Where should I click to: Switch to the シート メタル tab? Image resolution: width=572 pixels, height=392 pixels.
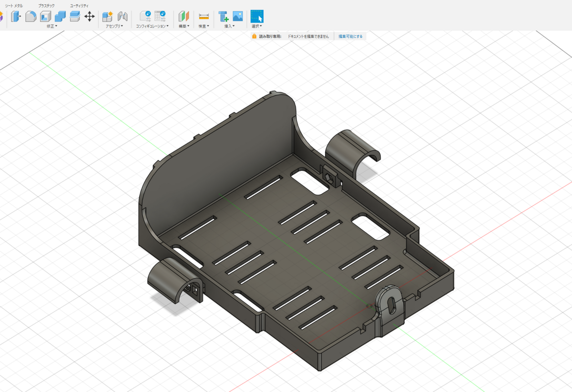tap(14, 5)
